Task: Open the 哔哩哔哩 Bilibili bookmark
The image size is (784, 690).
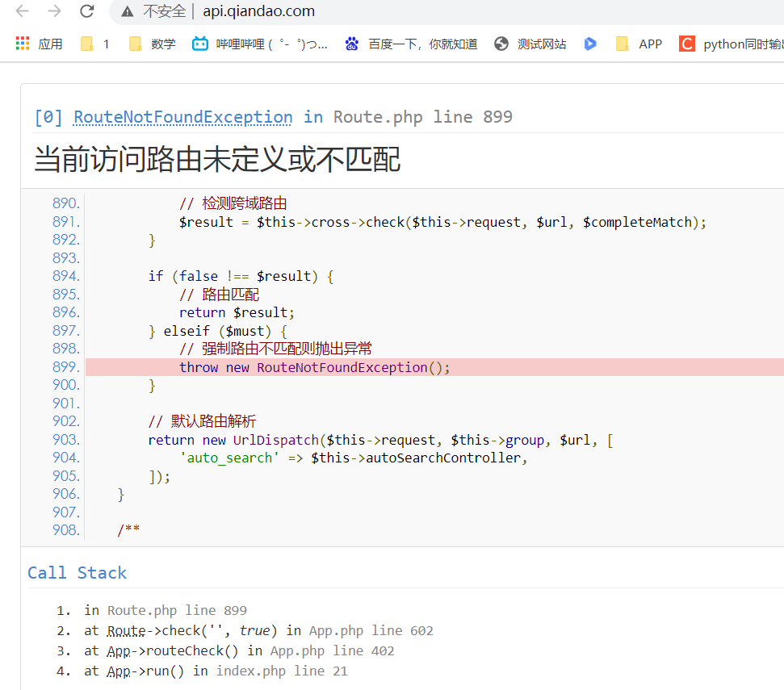Action: tap(242, 44)
